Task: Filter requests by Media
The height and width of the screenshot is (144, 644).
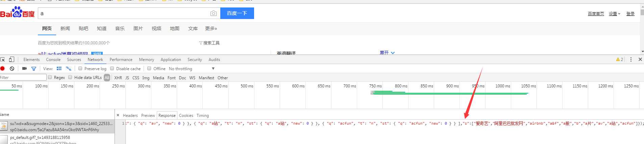Action: point(158,78)
